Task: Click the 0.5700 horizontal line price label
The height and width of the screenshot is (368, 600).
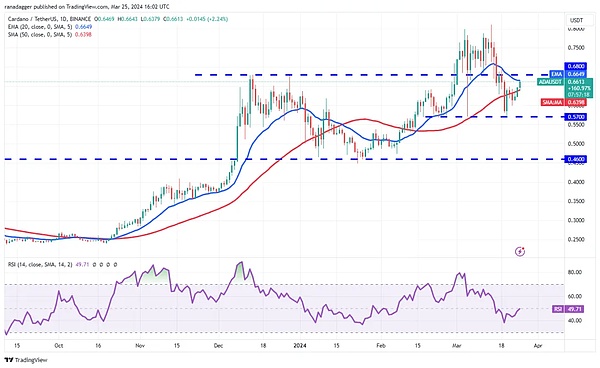Action: tap(576, 117)
